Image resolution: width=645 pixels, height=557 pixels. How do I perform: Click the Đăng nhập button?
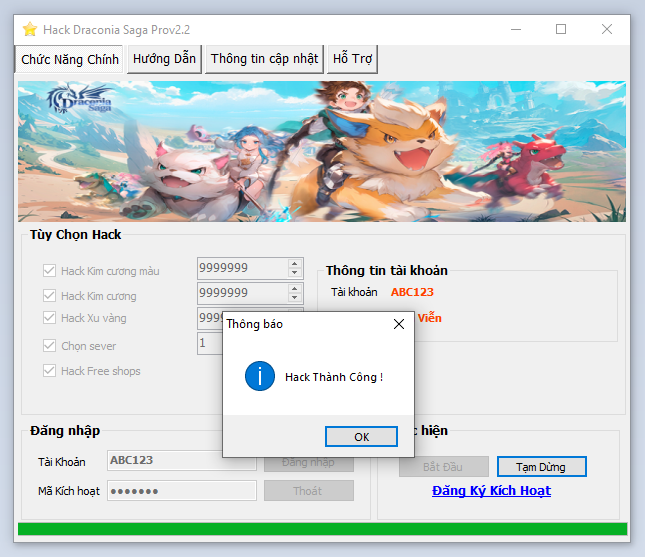[309, 464]
